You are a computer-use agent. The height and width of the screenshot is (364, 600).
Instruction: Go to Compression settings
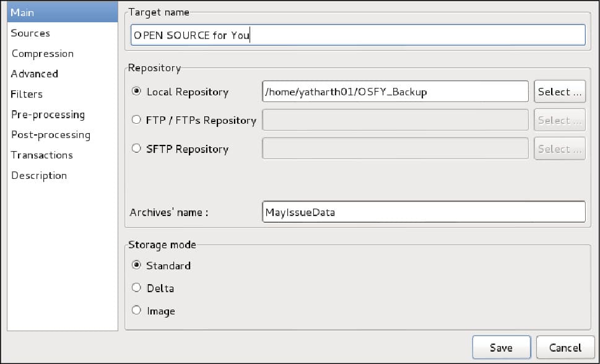coord(42,54)
